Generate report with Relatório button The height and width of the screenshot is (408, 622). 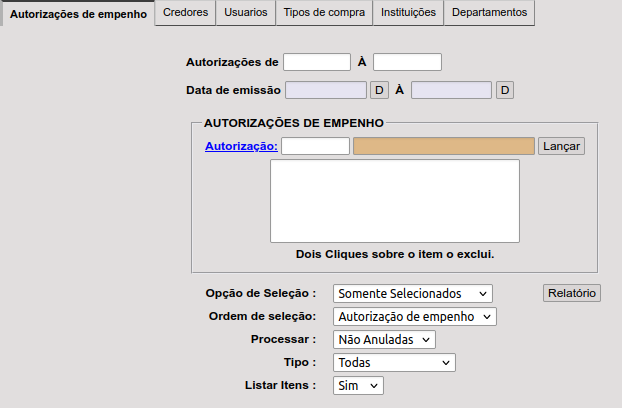[572, 293]
